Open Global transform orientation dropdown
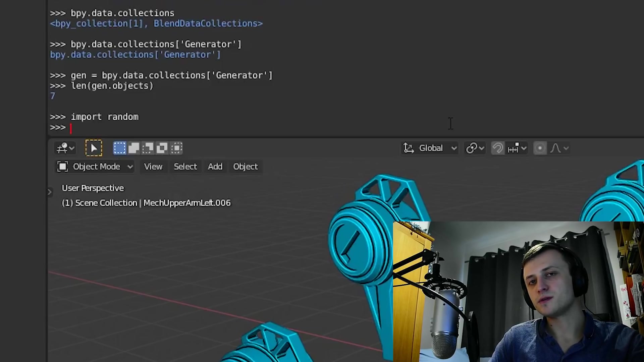This screenshot has height=362, width=644. [x=430, y=148]
